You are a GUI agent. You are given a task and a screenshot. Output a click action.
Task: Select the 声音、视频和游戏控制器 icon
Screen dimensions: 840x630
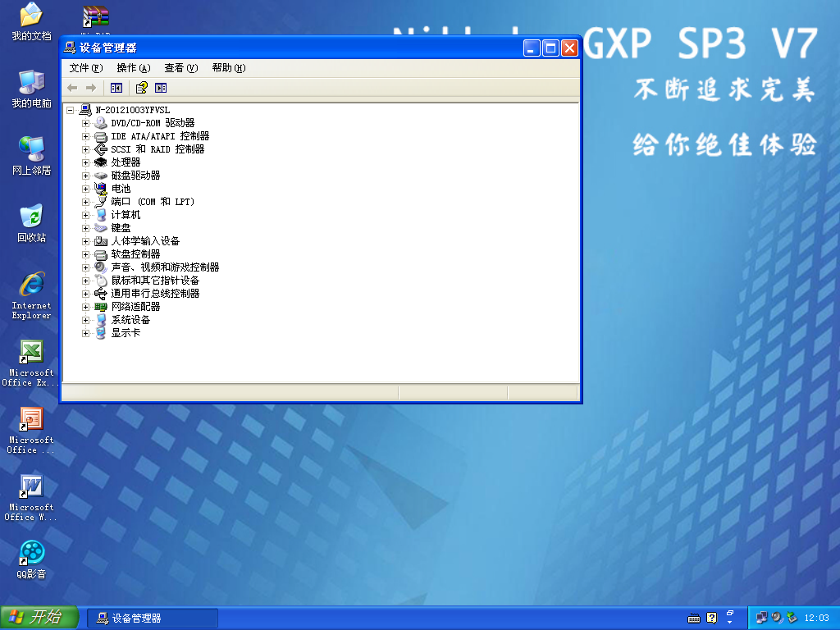[101, 267]
